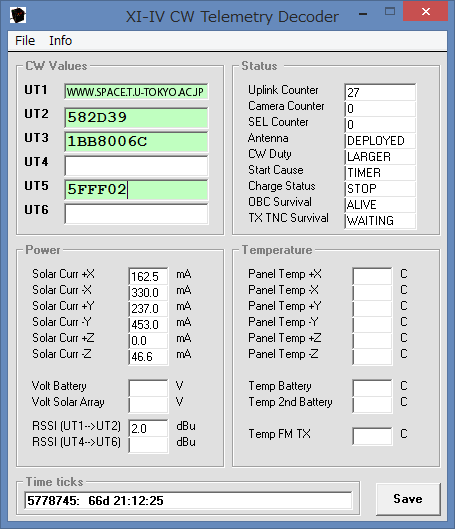
Task: Click the Panel Temp -Z field
Action: [x=372, y=357]
